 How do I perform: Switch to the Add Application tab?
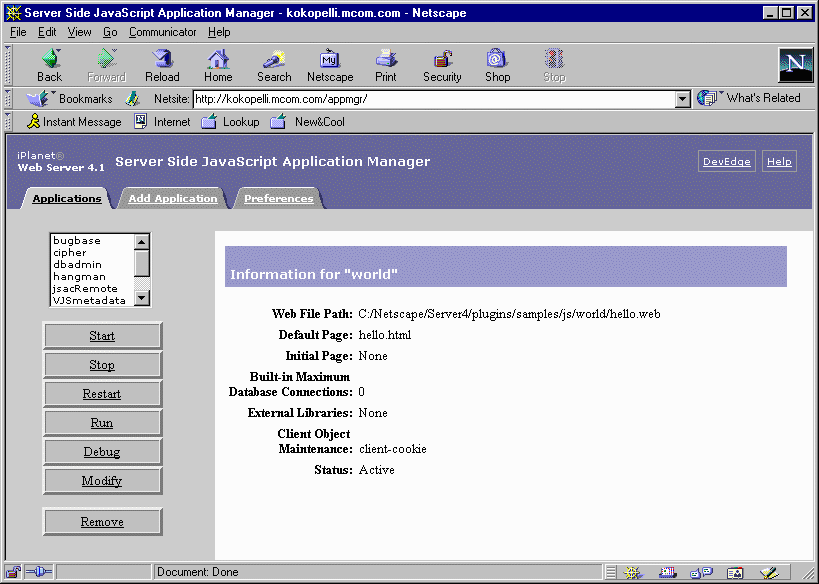(x=173, y=198)
